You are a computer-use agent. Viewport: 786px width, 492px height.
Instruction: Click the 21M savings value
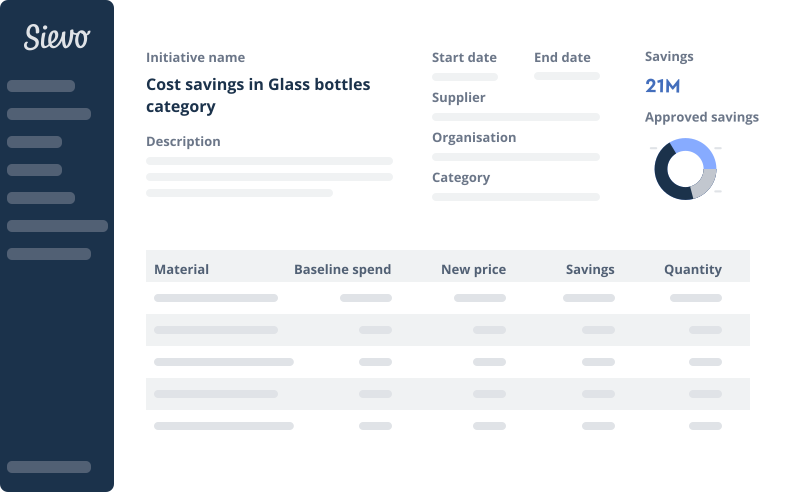(663, 86)
